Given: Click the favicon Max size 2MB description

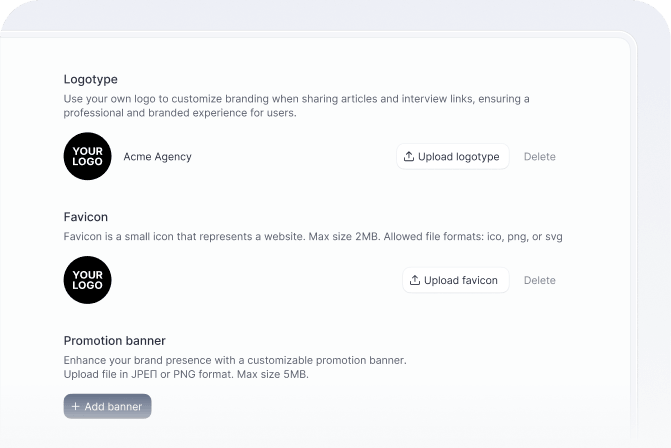Looking at the screenshot, I should (313, 237).
